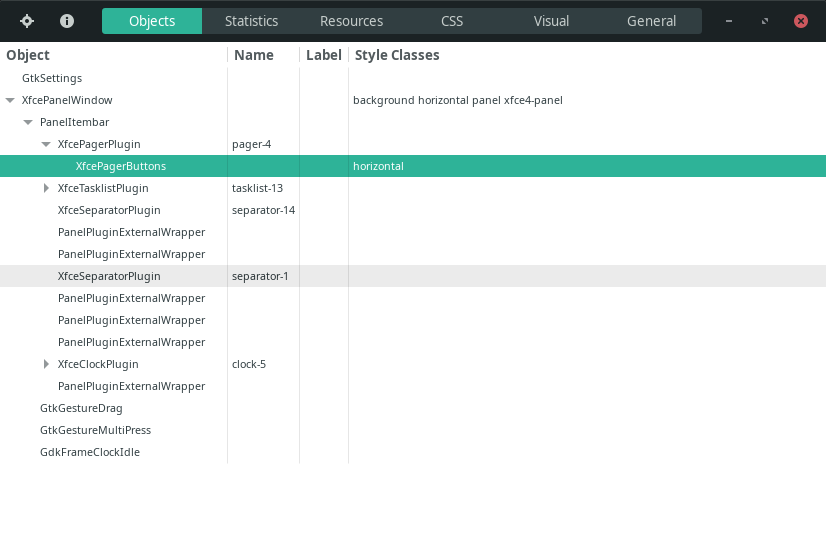Minimize the inspector window
The image size is (826, 542).
coord(729,21)
